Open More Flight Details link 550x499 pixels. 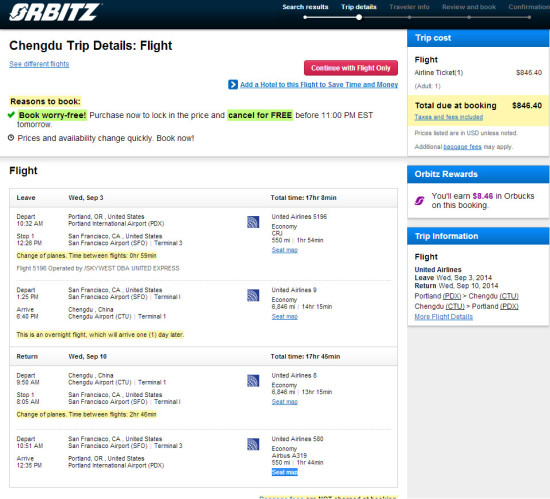point(443,317)
